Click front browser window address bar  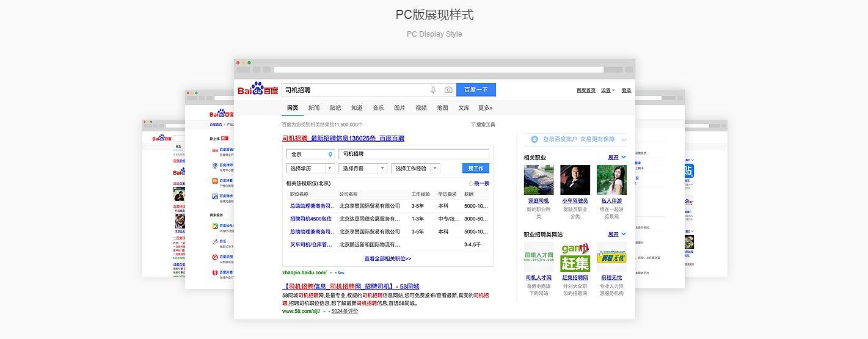[439, 70]
